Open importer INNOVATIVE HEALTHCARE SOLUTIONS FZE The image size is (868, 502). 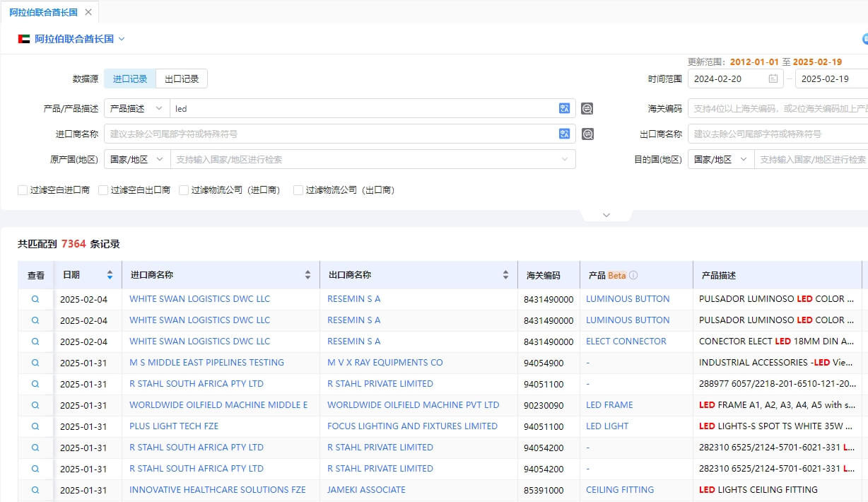[x=218, y=490]
